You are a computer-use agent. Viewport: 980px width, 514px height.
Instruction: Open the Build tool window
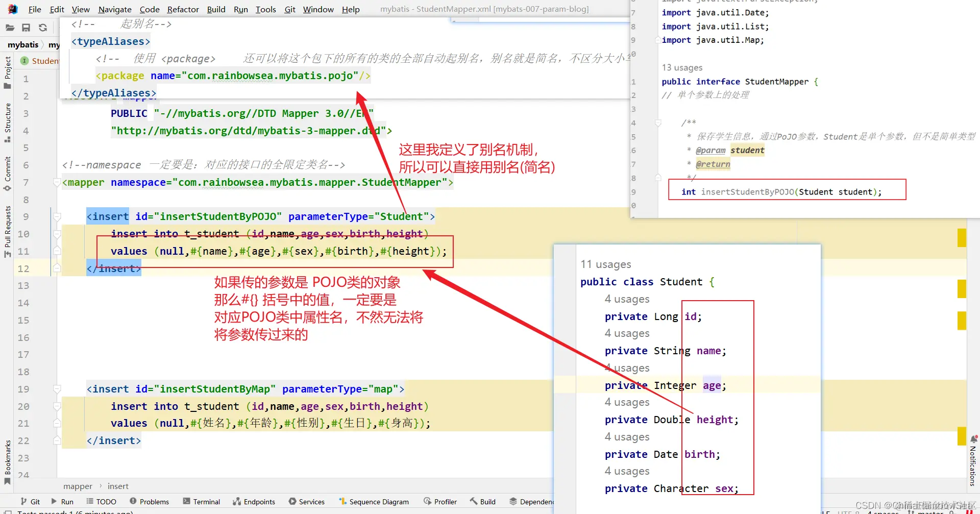click(x=482, y=502)
